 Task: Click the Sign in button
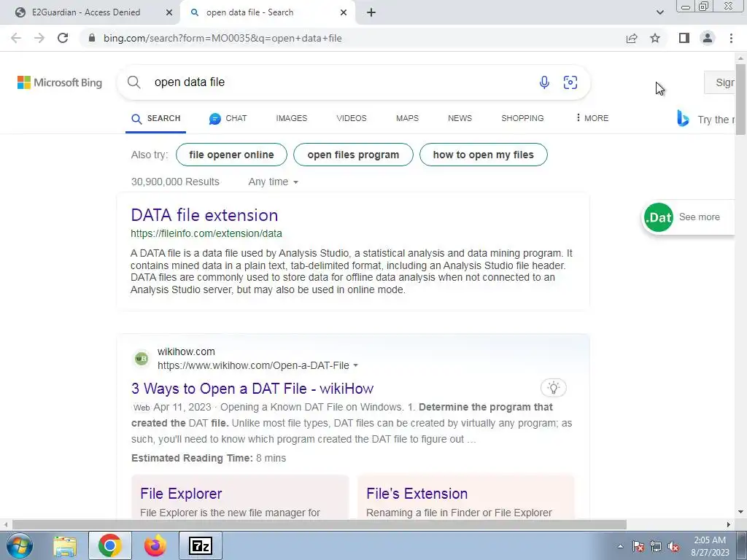point(720,82)
